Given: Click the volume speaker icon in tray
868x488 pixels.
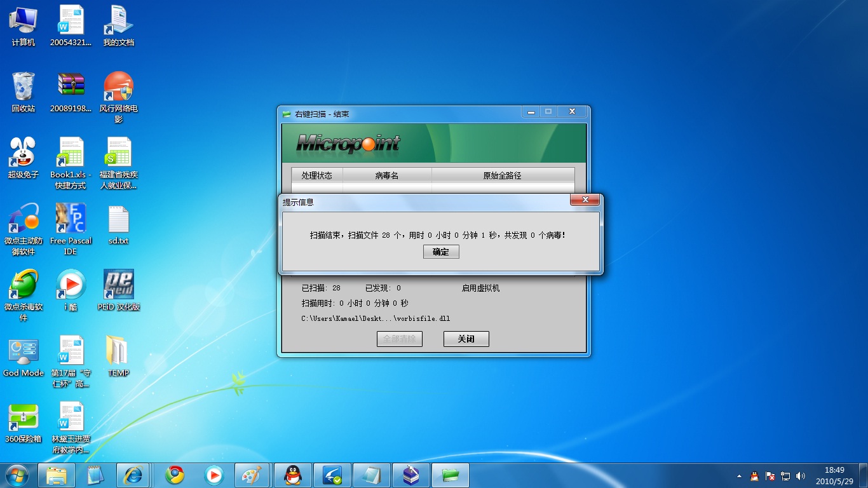Looking at the screenshot, I should 801,475.
